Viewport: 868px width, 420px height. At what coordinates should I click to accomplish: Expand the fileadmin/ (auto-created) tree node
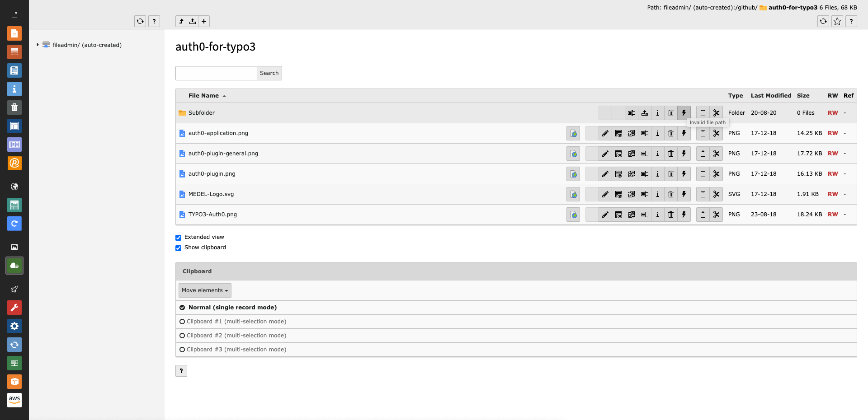37,45
